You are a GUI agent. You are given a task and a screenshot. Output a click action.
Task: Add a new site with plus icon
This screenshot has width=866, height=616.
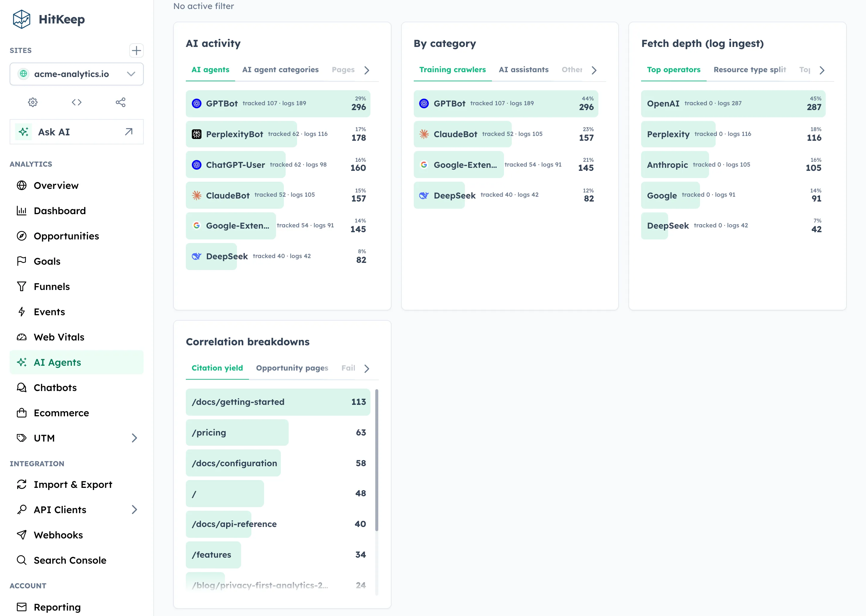pos(136,51)
